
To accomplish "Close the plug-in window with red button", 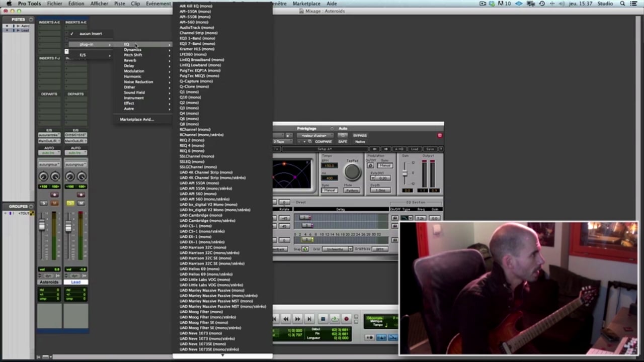I will 440,135.
